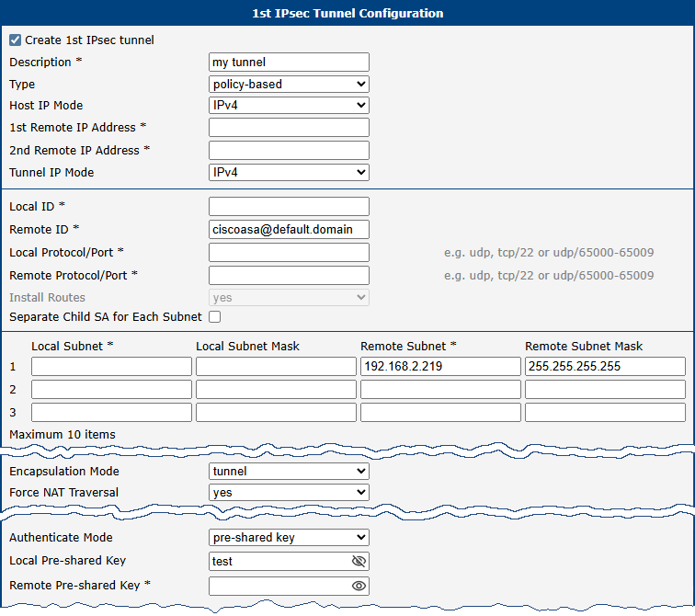Click Local Subnet Mask field in row 3
The image size is (695, 616).
[x=276, y=413]
